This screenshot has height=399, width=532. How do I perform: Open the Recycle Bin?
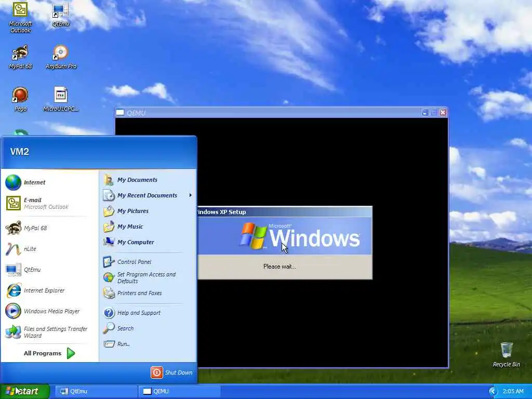point(506,354)
